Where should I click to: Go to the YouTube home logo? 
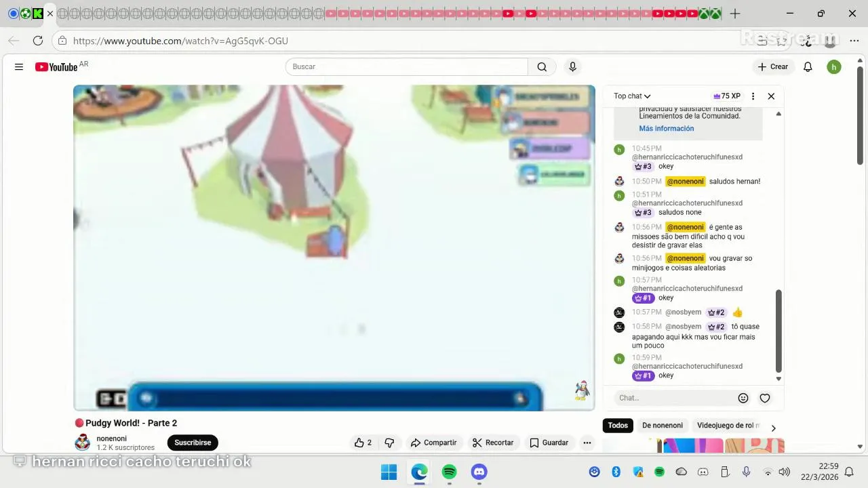[x=57, y=66]
